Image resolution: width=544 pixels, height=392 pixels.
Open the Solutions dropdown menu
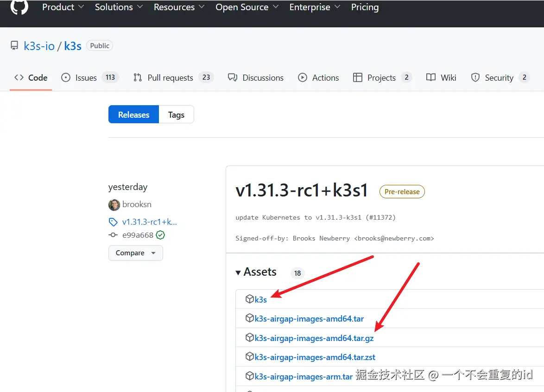[x=119, y=7]
